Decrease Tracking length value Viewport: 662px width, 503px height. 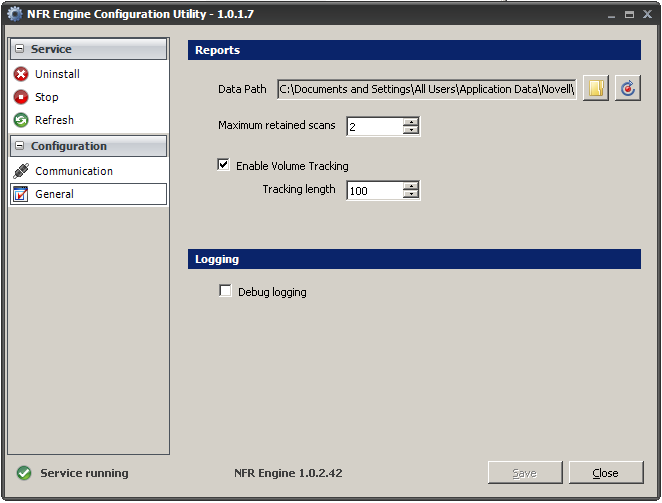point(411,194)
